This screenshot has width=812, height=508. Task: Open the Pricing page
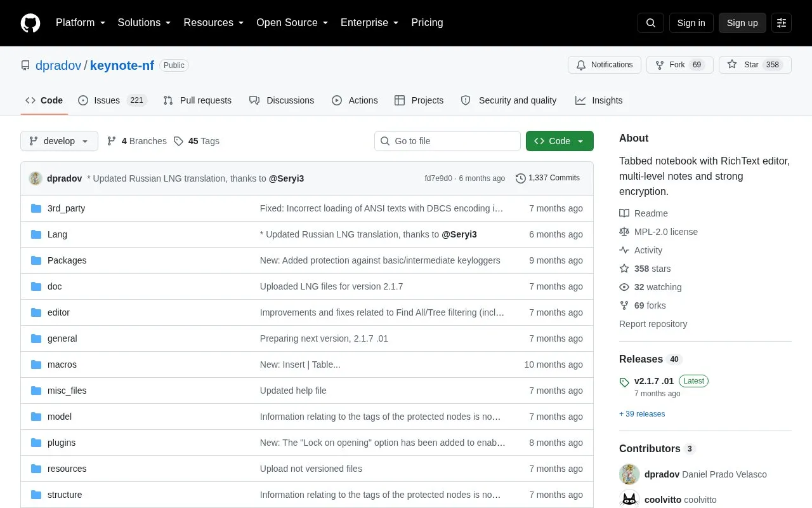(x=427, y=23)
